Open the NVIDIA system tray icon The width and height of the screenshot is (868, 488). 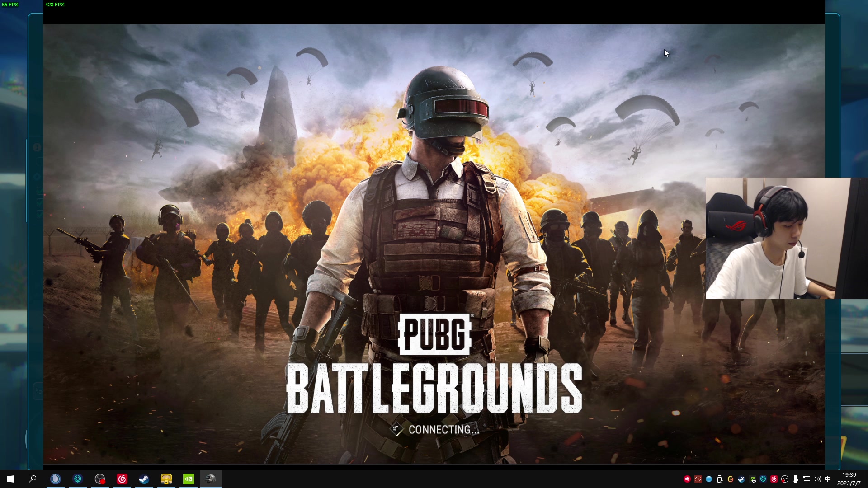click(x=752, y=479)
